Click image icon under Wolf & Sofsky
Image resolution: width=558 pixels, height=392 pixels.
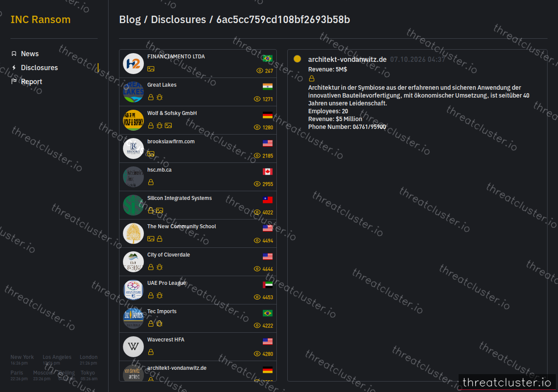point(168,125)
